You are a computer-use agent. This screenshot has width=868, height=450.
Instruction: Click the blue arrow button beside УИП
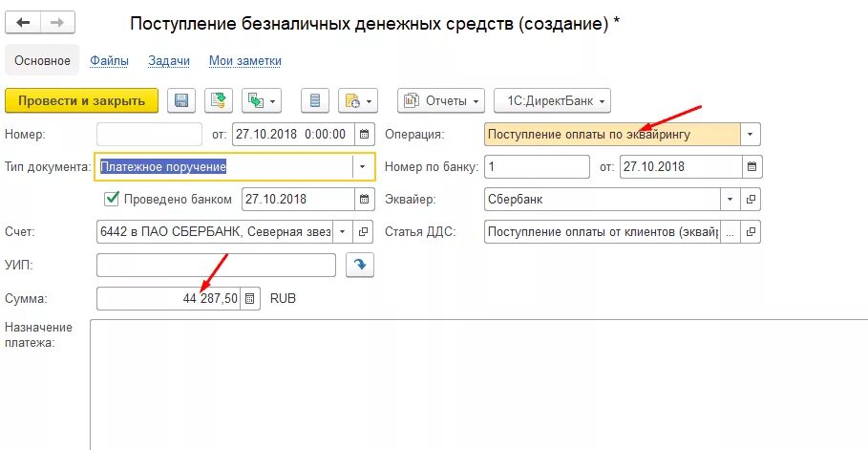click(360, 265)
